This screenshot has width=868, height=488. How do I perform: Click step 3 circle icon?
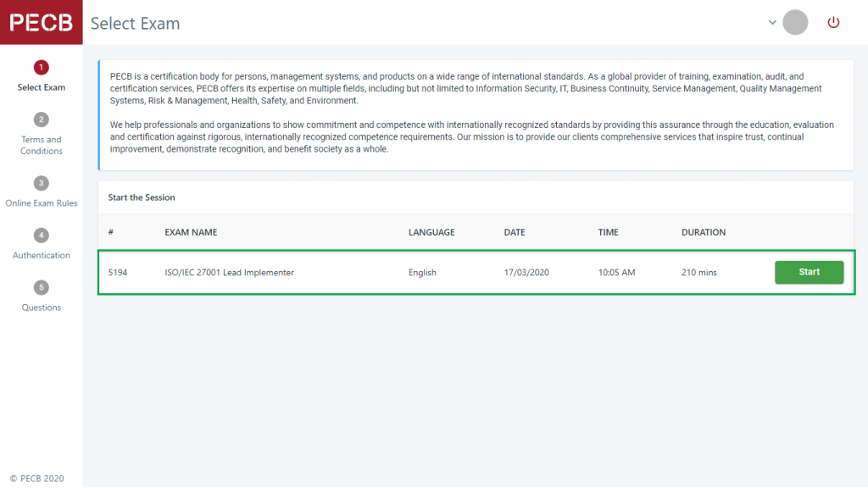pos(42,183)
